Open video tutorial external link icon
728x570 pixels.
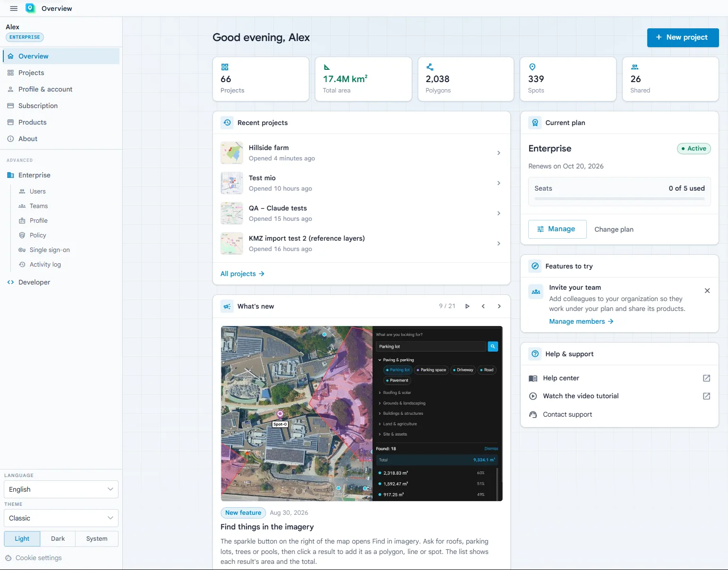[707, 396]
